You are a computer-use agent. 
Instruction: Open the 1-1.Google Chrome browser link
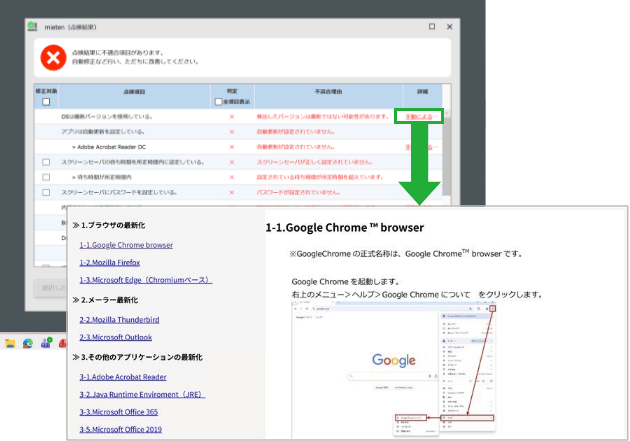tap(126, 245)
